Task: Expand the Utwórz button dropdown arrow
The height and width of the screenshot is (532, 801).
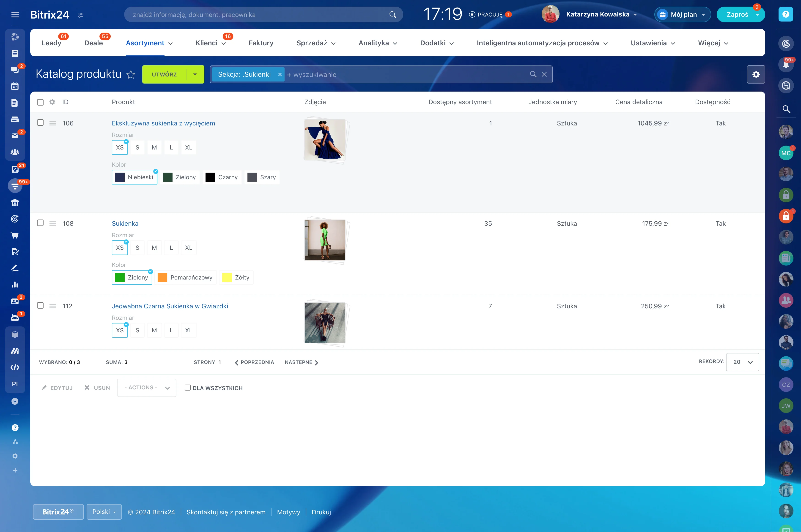Action: pyautogui.click(x=195, y=74)
